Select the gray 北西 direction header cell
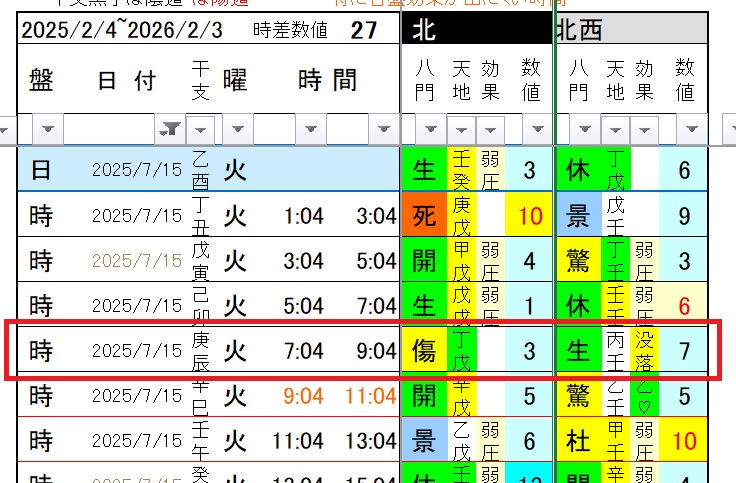The image size is (736, 483). pos(631,30)
